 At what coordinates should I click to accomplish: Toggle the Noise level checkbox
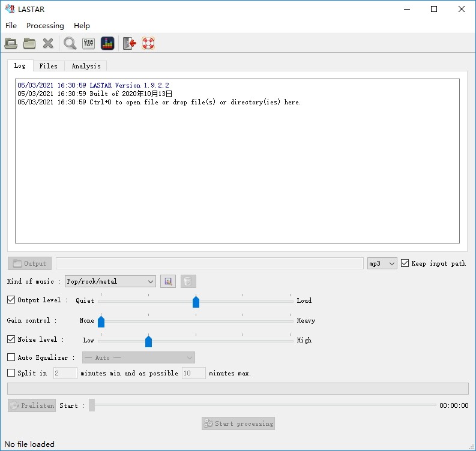point(11,339)
